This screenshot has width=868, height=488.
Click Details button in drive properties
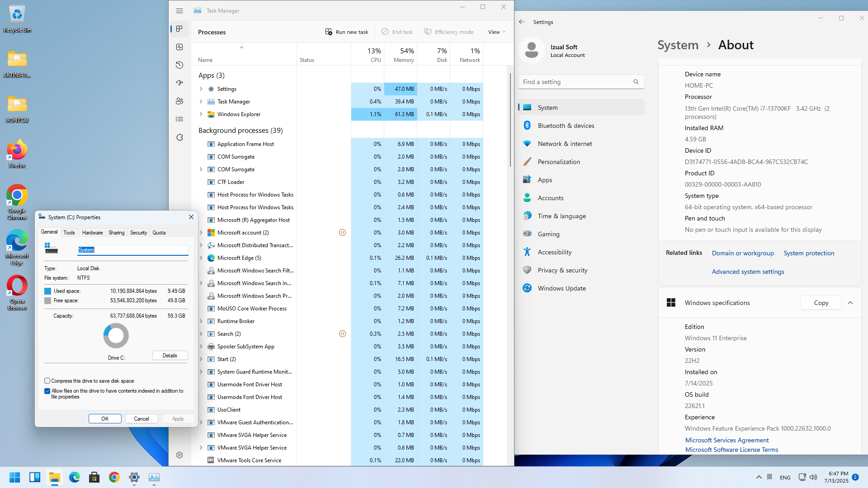[170, 356]
